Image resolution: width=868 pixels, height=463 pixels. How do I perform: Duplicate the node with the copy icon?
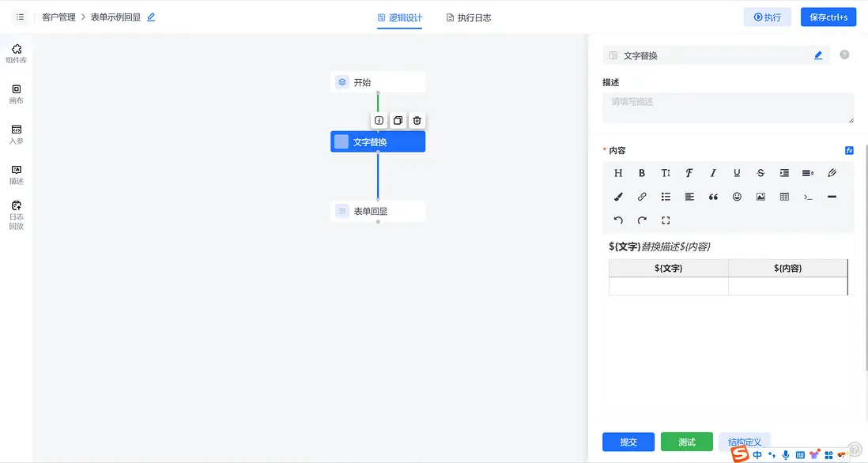(398, 119)
